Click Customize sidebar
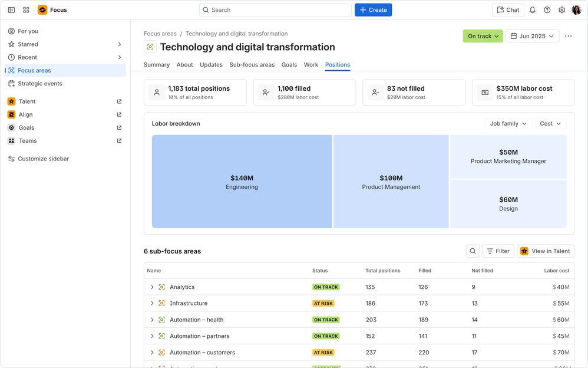The height and width of the screenshot is (368, 588). pyautogui.click(x=65, y=159)
